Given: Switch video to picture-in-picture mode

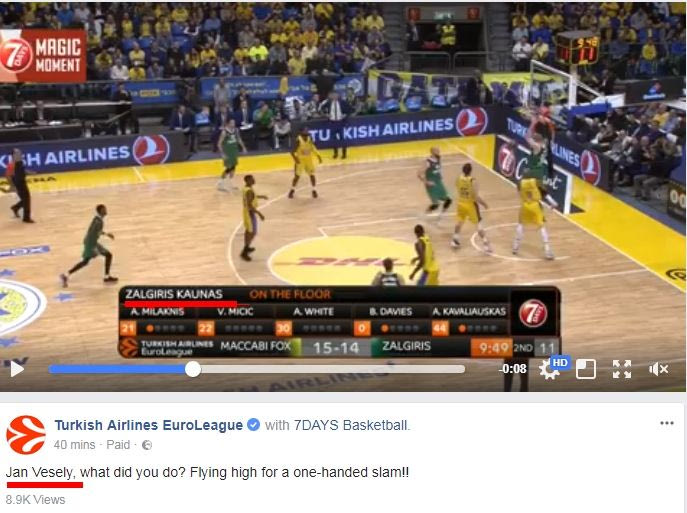Looking at the screenshot, I should [x=585, y=369].
